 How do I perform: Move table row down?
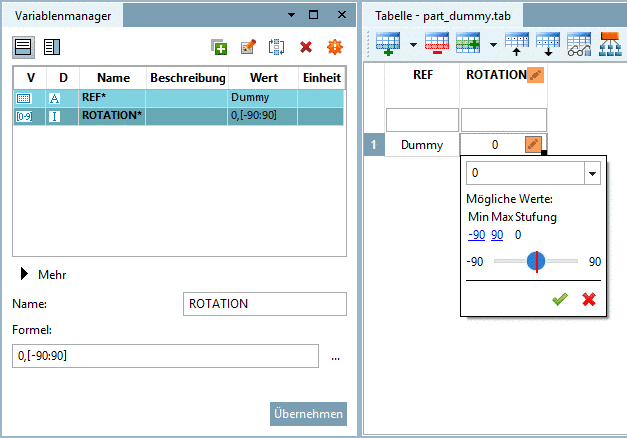(x=548, y=44)
